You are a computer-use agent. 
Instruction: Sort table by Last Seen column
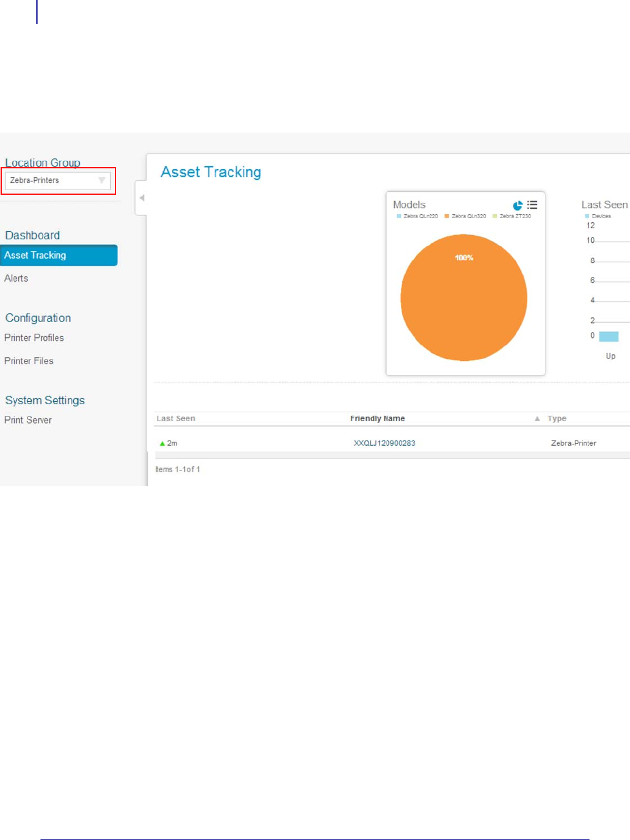point(176,418)
